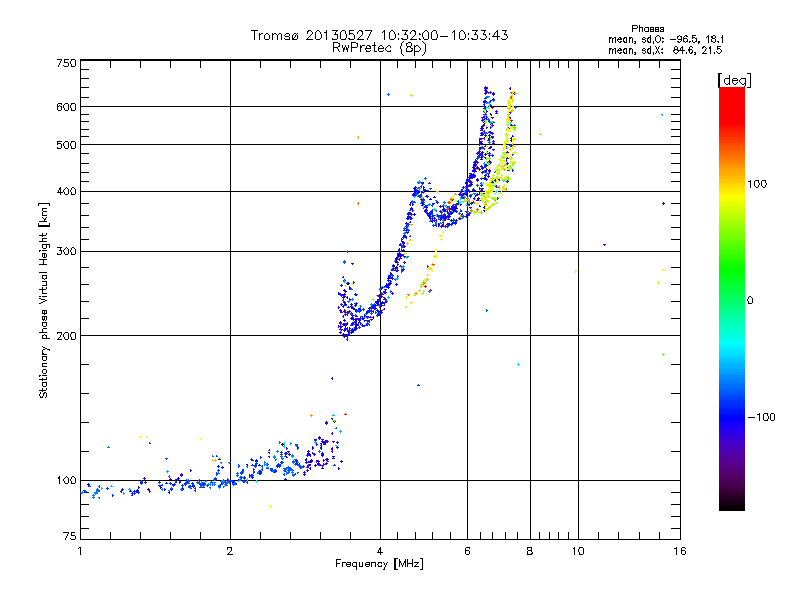Click the 'Frequency [MHz]' axis label
This screenshot has width=800, height=600.
click(379, 564)
